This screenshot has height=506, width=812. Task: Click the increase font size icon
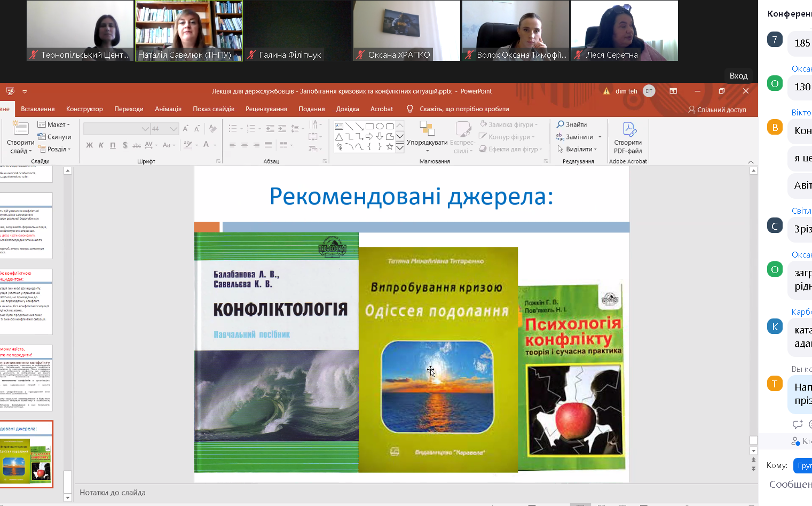tap(186, 129)
